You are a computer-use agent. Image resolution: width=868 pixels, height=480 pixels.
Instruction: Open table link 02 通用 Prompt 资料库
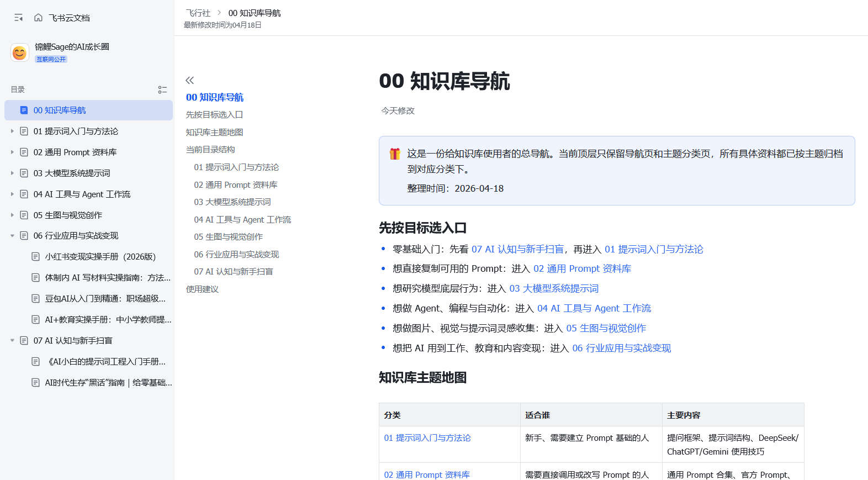pos(427,475)
